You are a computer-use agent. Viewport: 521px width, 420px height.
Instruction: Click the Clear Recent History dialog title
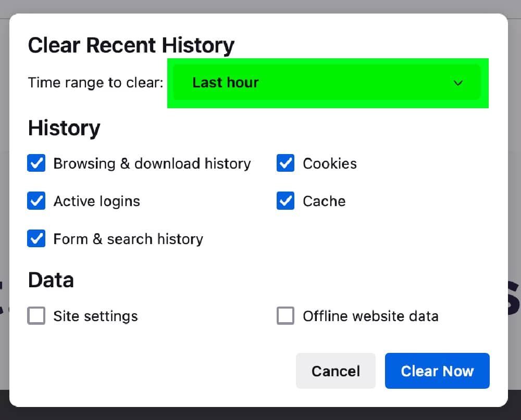click(131, 45)
